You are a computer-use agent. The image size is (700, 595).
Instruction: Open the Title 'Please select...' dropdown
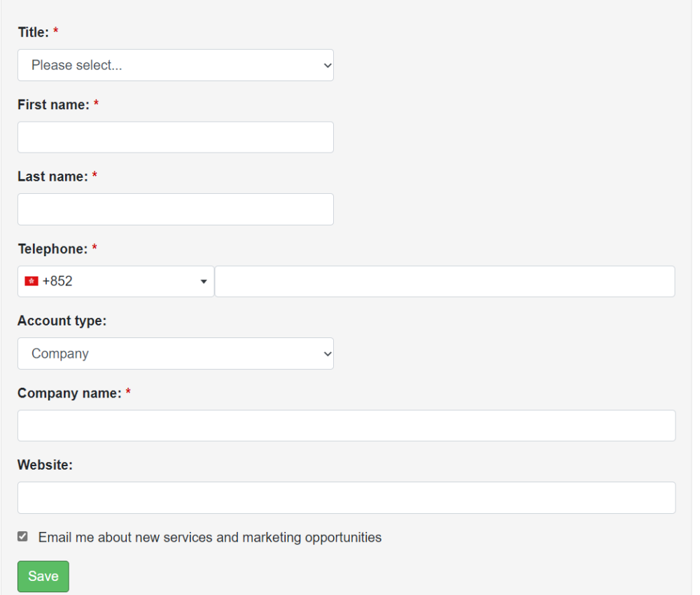coord(175,65)
